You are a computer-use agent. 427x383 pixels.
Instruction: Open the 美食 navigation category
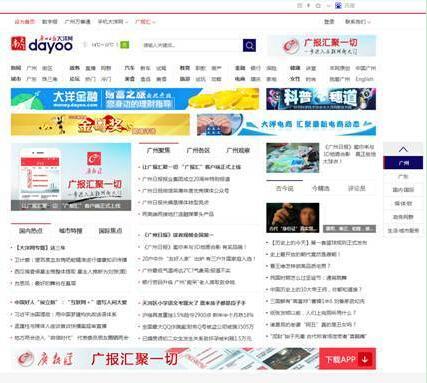click(x=129, y=79)
